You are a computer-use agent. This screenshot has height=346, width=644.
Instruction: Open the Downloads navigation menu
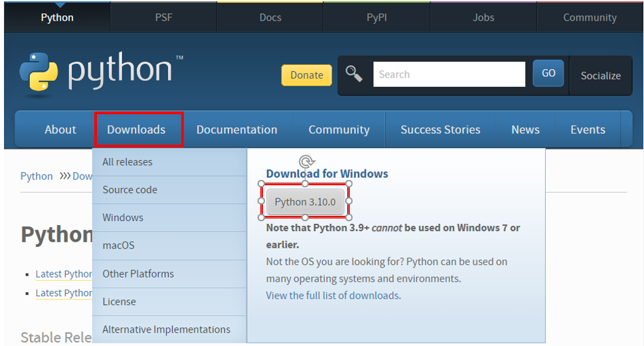tap(136, 130)
